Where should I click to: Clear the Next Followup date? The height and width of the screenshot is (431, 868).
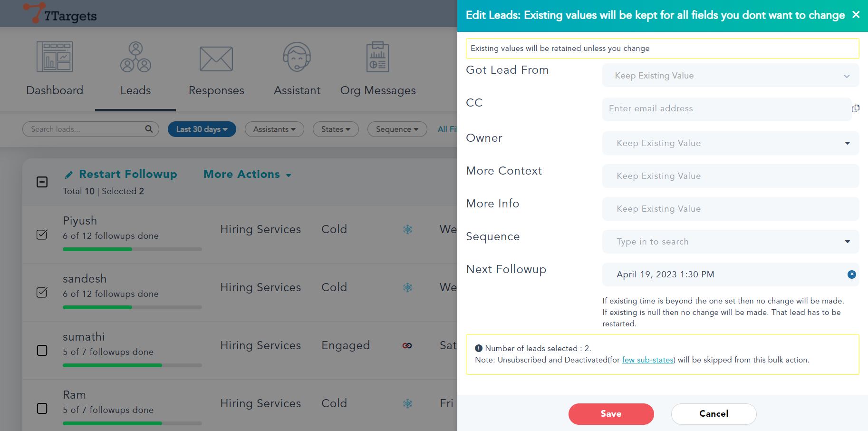(852, 274)
